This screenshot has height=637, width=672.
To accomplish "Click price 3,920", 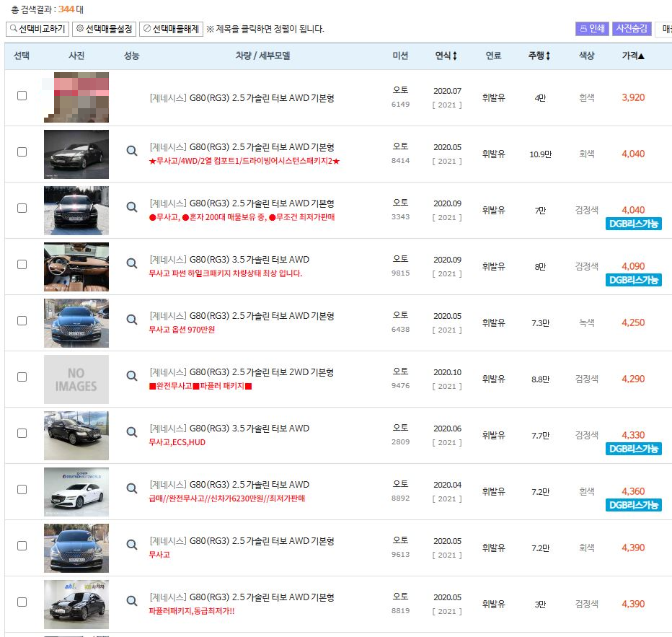I will pyautogui.click(x=633, y=97).
